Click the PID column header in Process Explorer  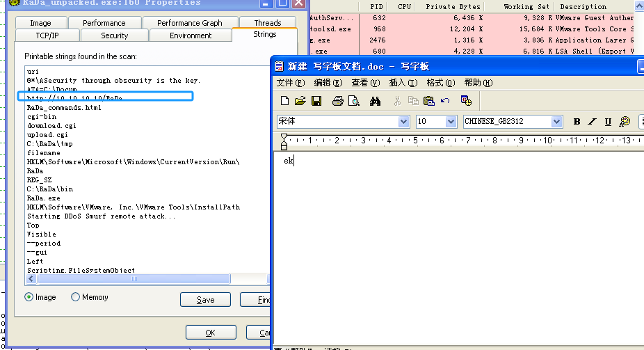coord(376,6)
